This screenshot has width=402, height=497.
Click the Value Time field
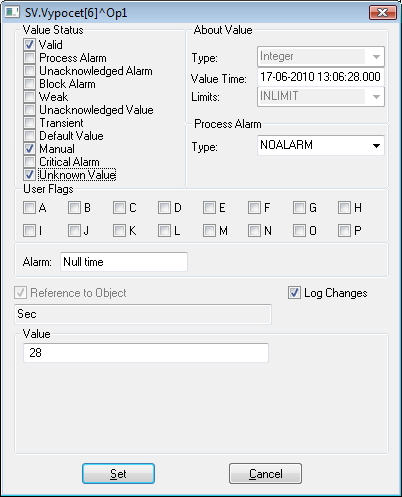[x=321, y=77]
